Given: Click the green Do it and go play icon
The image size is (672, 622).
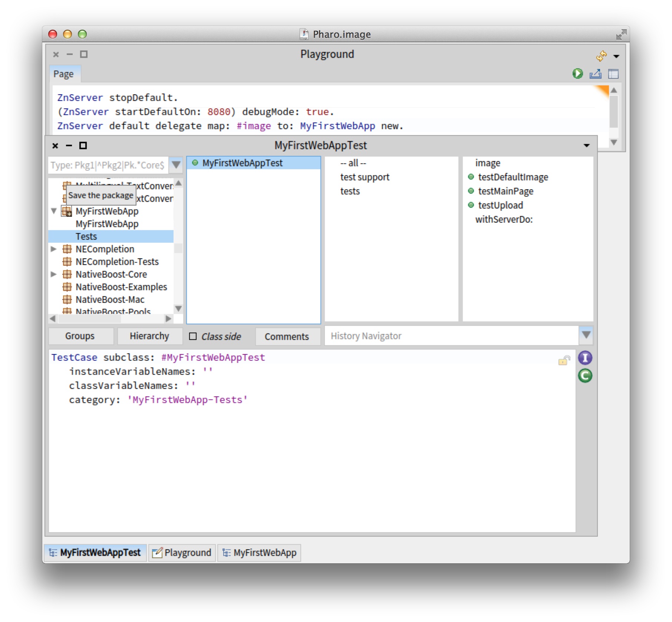Looking at the screenshot, I should pyautogui.click(x=577, y=73).
